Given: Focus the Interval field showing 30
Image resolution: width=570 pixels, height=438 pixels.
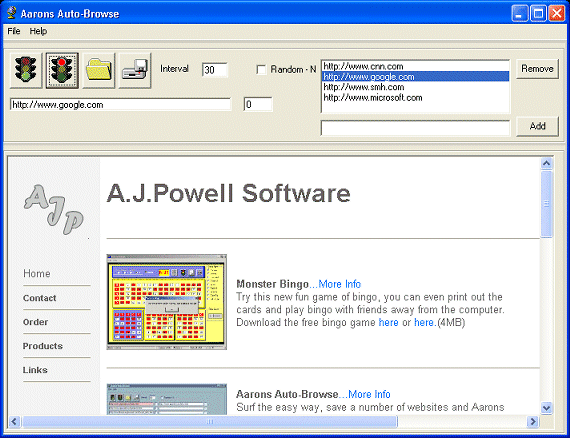Looking at the screenshot, I should pyautogui.click(x=214, y=70).
